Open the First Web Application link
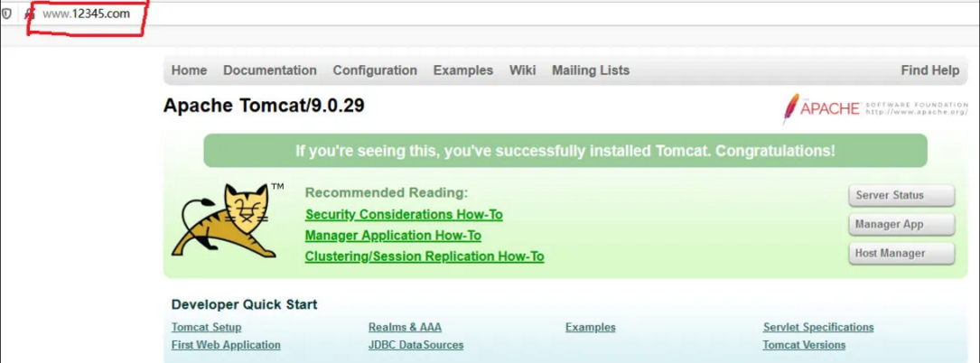Viewport: 980px width, 363px height. coord(226,345)
